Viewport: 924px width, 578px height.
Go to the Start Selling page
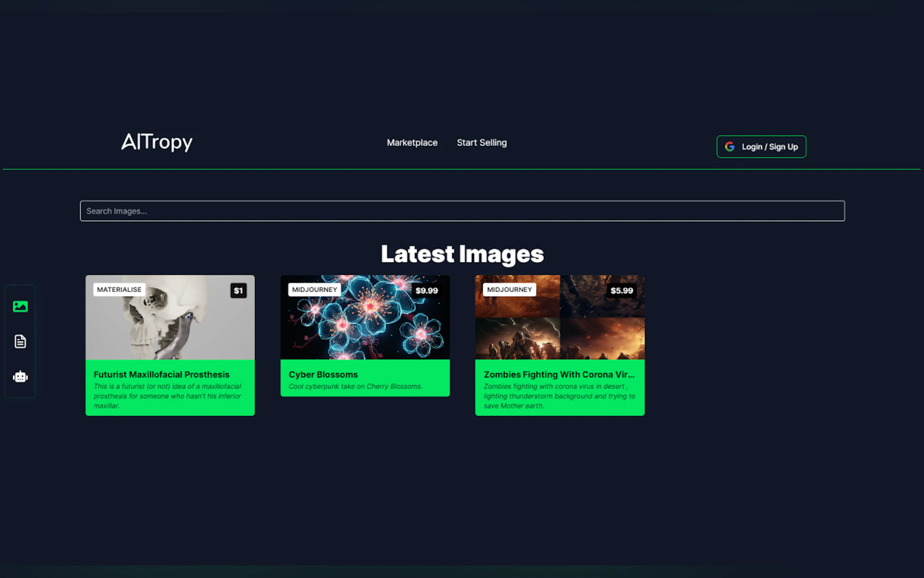[482, 143]
